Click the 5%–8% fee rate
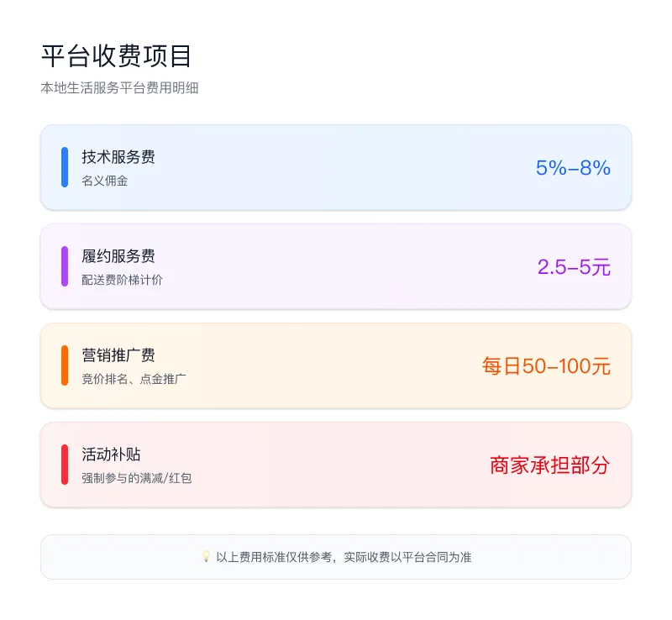Screen dimensions: 672x620 click(x=573, y=168)
